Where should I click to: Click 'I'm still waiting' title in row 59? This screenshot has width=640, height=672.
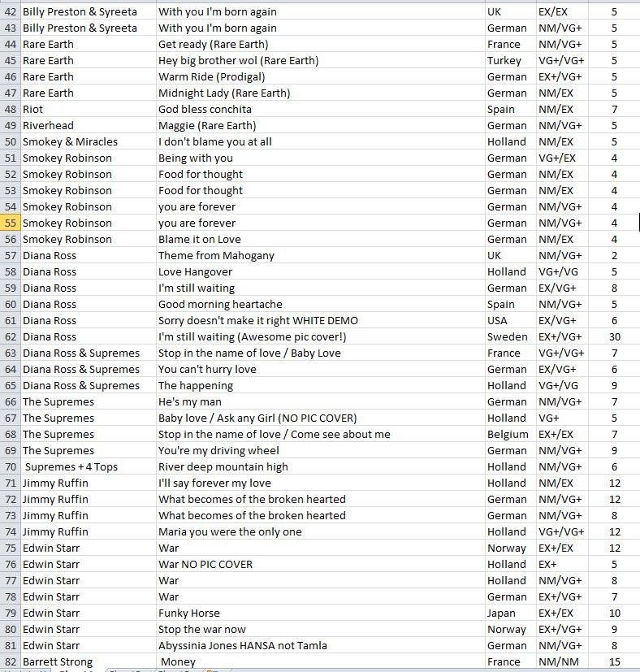point(321,288)
